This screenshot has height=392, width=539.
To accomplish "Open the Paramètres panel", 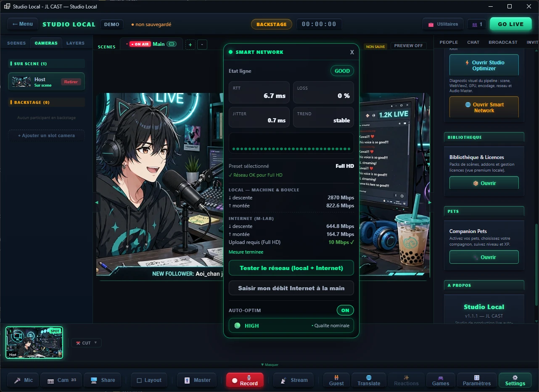I will click(x=477, y=380).
